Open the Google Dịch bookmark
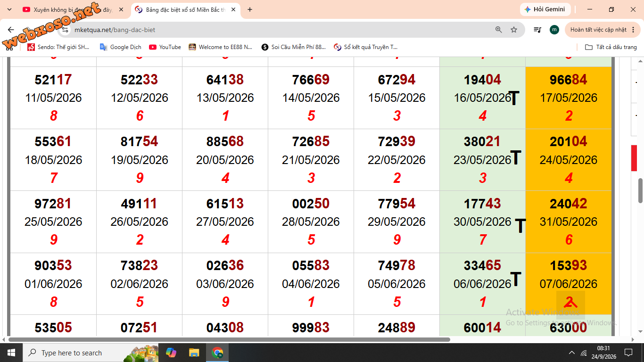Image resolution: width=644 pixels, height=362 pixels. (121, 47)
